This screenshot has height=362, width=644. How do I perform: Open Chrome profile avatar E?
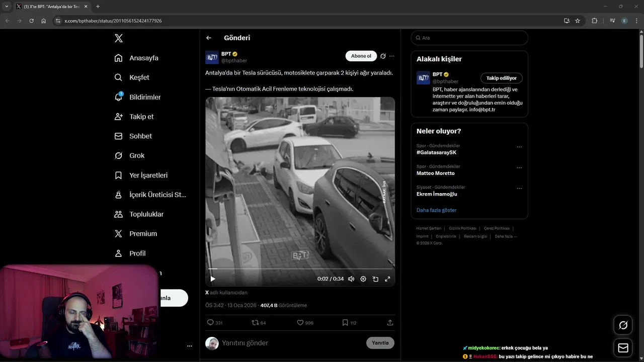[x=624, y=21]
